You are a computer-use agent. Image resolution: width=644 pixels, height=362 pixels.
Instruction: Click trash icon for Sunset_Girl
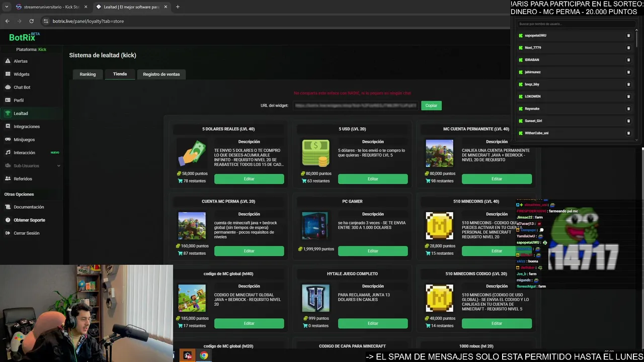628,121
